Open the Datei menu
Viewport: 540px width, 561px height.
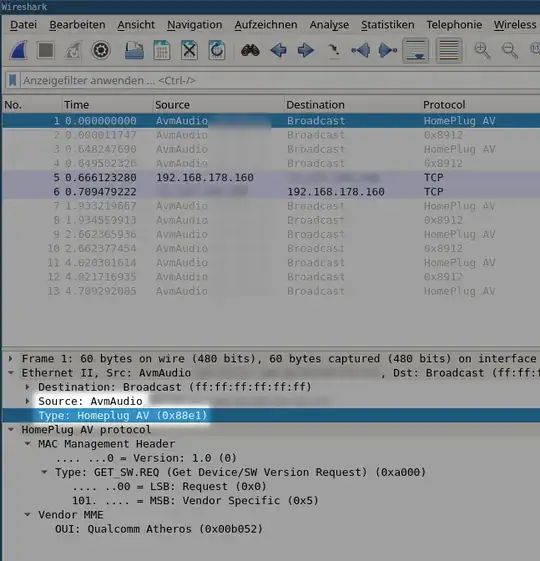coord(24,25)
